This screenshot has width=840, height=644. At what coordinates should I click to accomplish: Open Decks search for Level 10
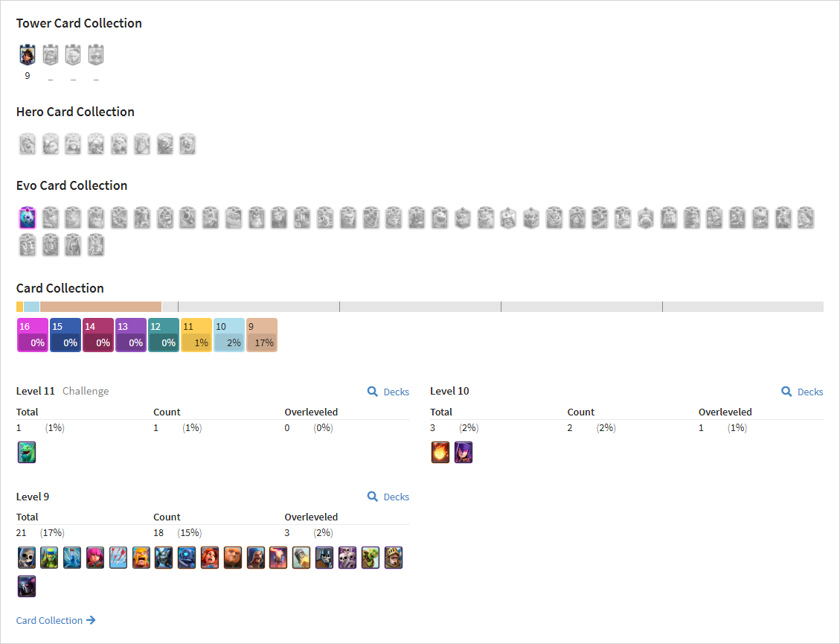pyautogui.click(x=802, y=392)
